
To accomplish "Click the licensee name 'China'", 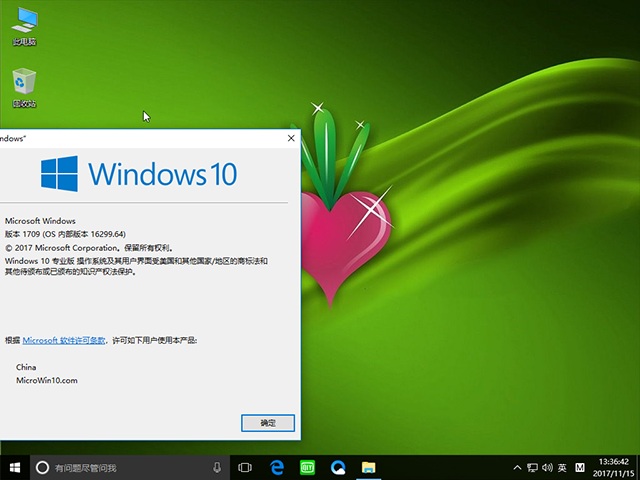I will coord(26,367).
